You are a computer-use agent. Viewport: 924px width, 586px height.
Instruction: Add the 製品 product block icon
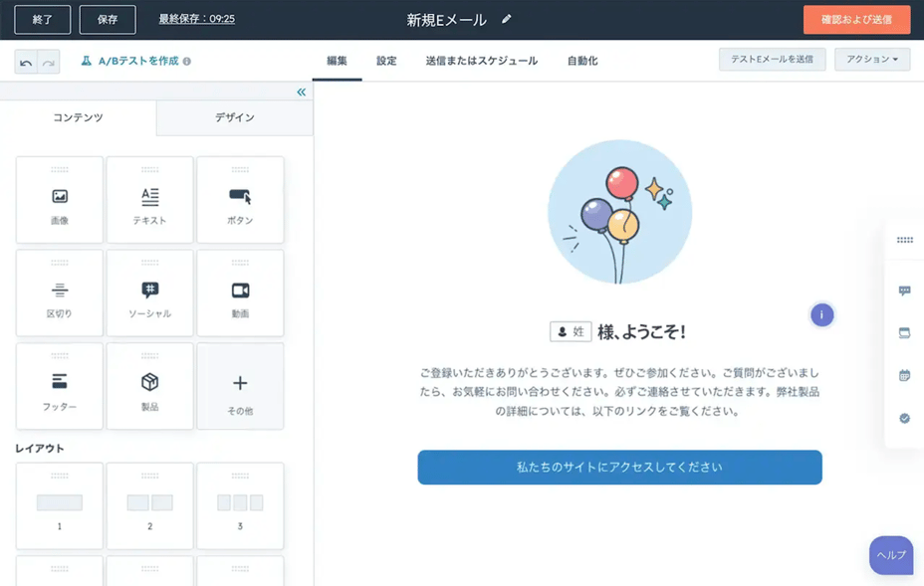click(149, 386)
